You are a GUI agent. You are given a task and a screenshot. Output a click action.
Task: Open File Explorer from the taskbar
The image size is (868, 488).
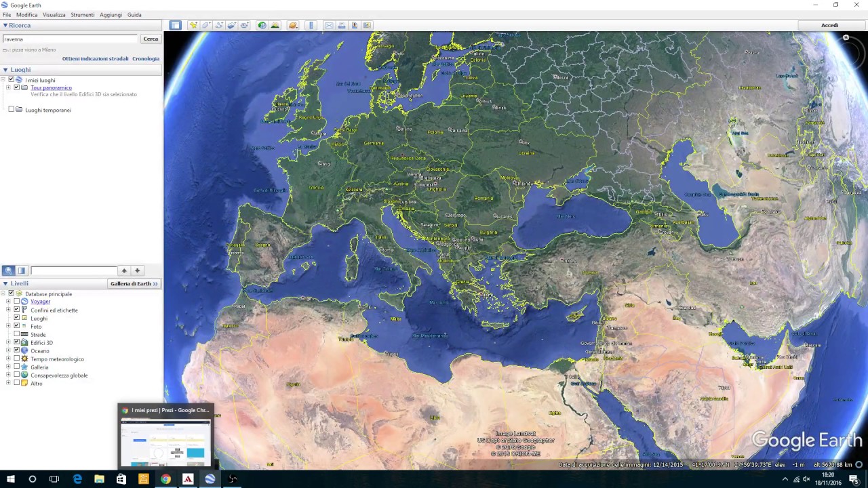99,479
